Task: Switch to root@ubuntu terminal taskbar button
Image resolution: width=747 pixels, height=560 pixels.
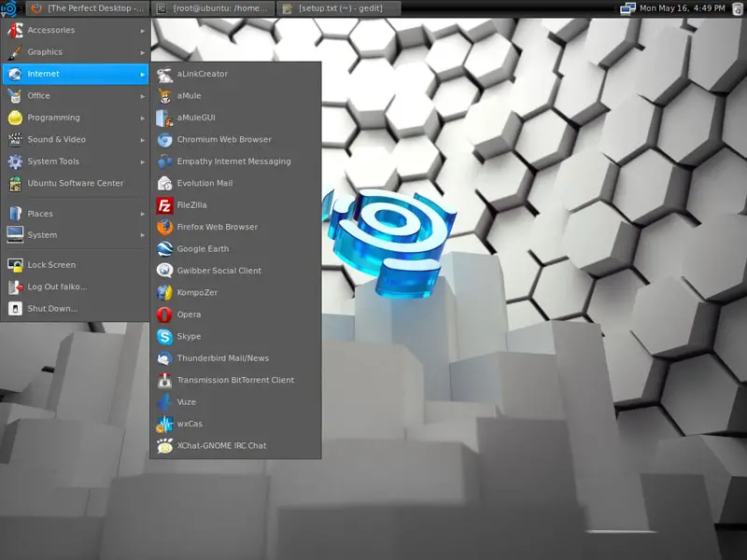Action: click(x=213, y=8)
